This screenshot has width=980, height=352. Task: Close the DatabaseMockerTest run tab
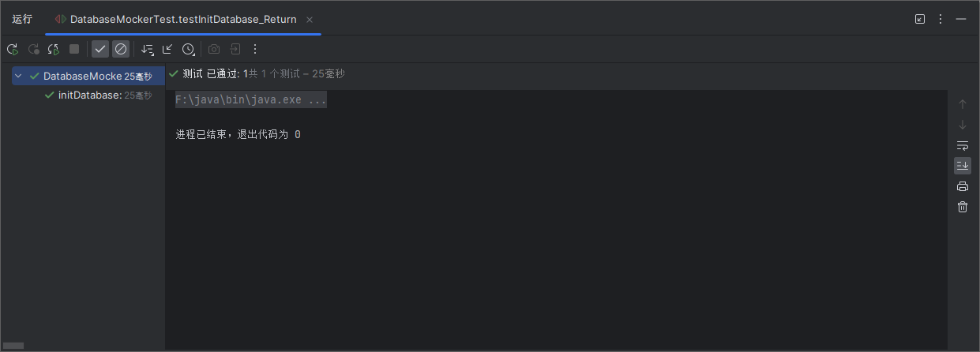point(310,20)
